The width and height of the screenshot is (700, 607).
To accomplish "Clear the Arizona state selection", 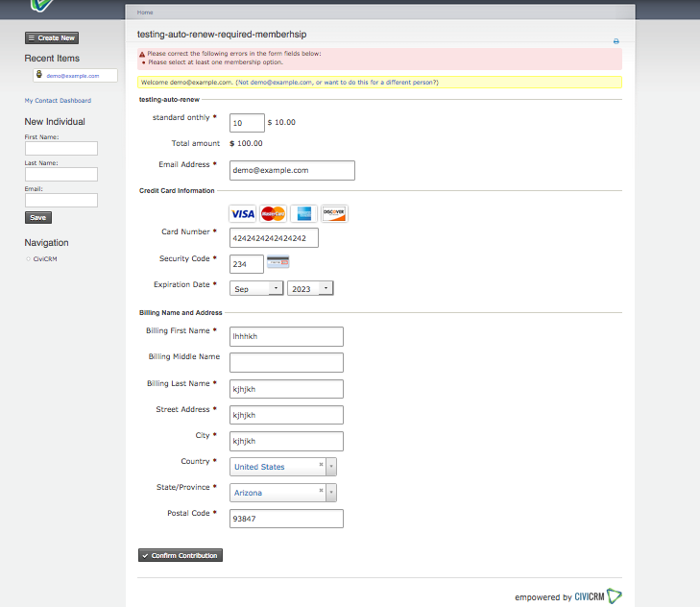I will click(x=321, y=490).
